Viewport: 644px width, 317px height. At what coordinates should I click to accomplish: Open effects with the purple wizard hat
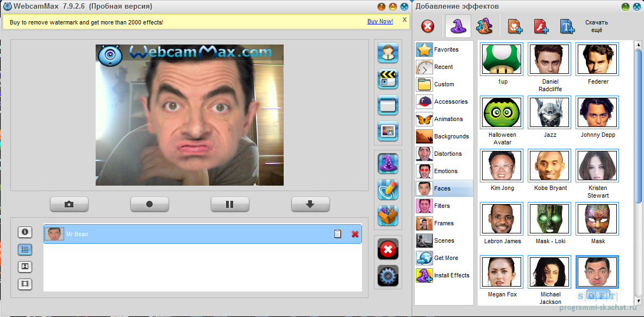click(387, 163)
